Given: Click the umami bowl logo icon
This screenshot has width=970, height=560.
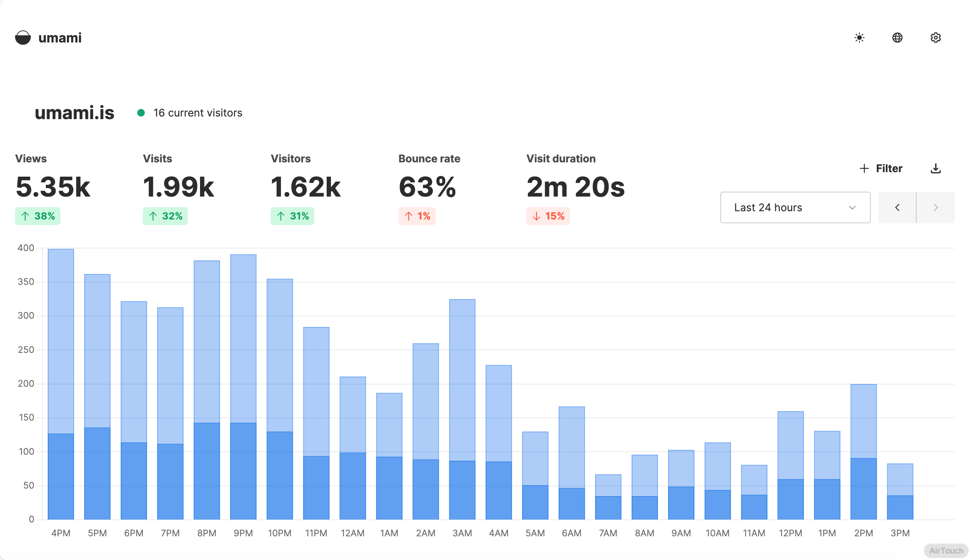Looking at the screenshot, I should 23,38.
